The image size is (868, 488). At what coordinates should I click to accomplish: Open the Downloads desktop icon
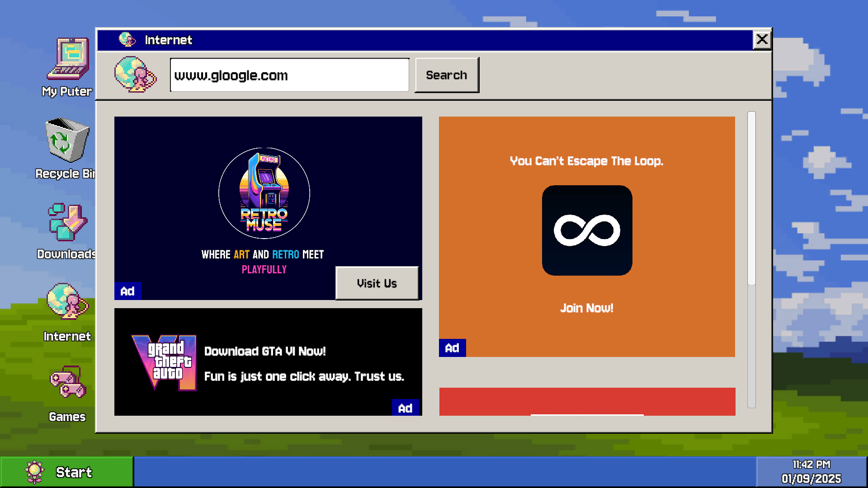[68, 222]
